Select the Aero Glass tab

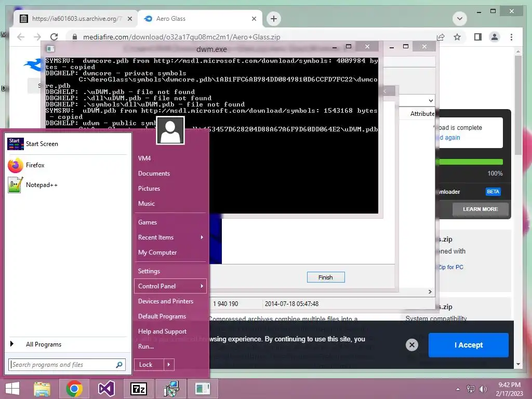tap(200, 19)
